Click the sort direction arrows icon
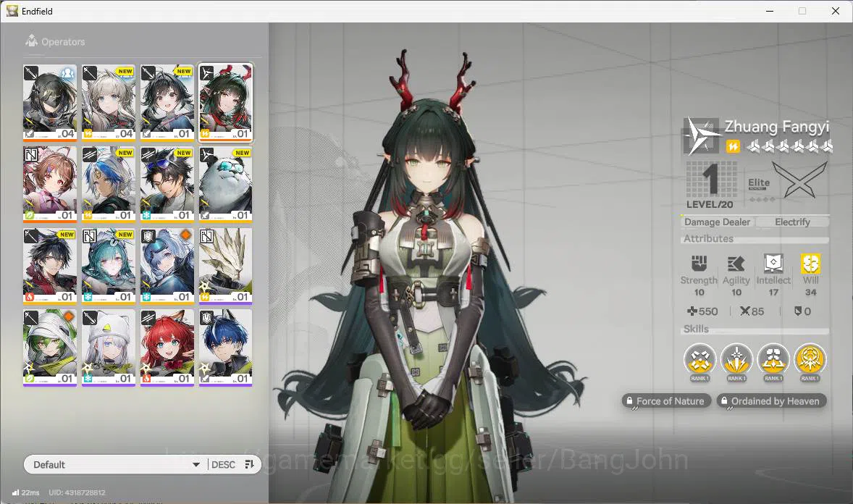Image resolution: width=853 pixels, height=504 pixels. pos(249,464)
